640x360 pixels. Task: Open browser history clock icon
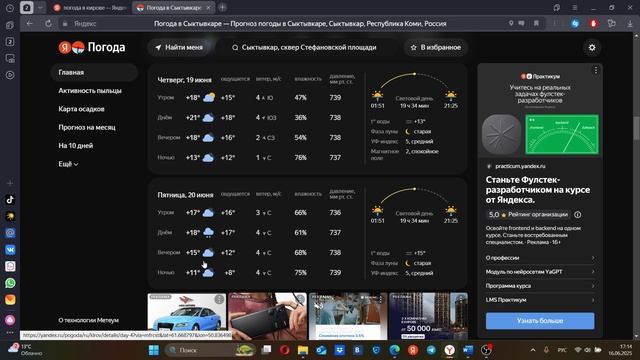(10, 8)
